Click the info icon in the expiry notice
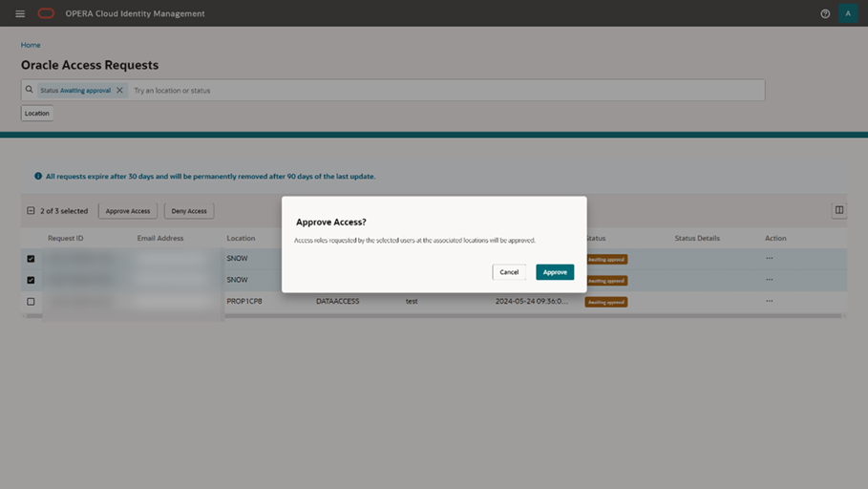868x489 pixels. pos(38,176)
